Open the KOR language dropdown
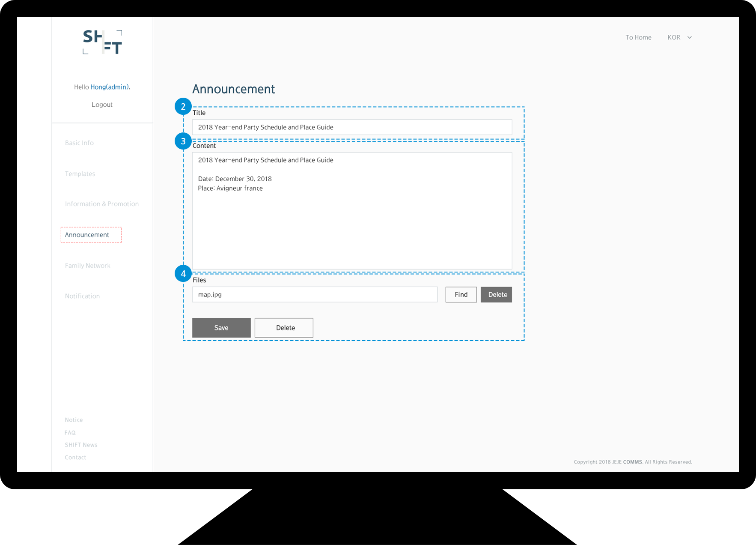 [679, 37]
